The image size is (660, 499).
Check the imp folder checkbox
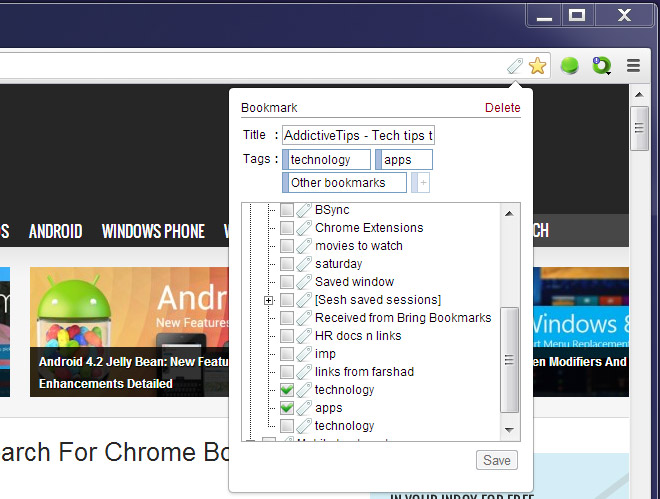pyautogui.click(x=287, y=354)
